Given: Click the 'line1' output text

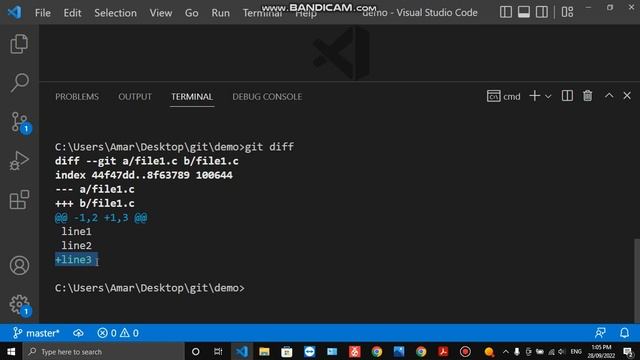Looking at the screenshot, I should (76, 232).
